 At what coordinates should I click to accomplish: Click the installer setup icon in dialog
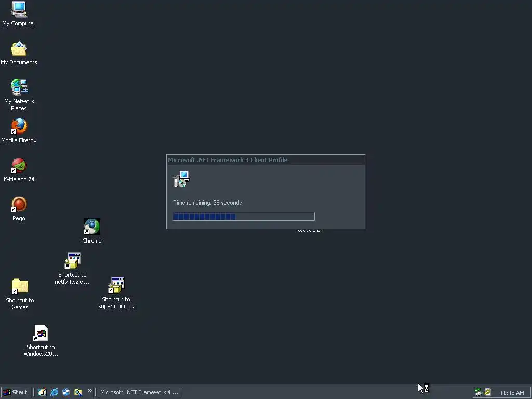181,179
